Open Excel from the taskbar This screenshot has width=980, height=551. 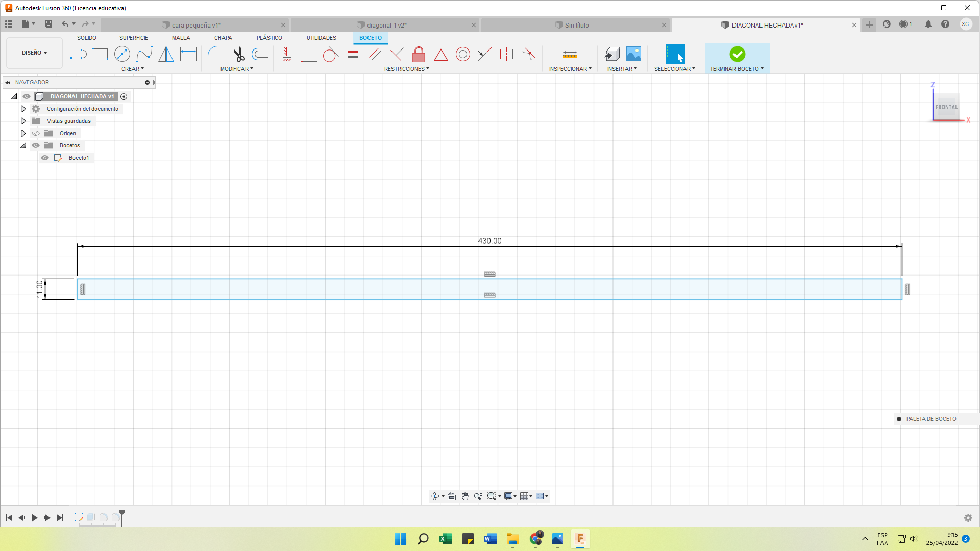pos(445,539)
